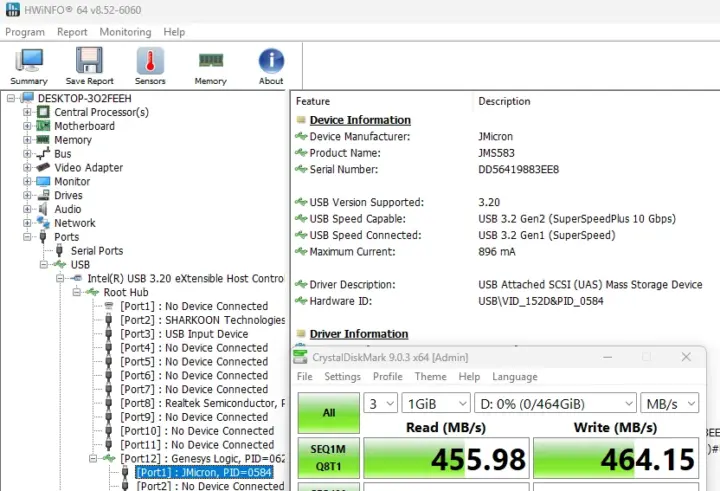Open the D: drive selection dropdown
Viewport: 720px width, 491px height.
[555, 404]
